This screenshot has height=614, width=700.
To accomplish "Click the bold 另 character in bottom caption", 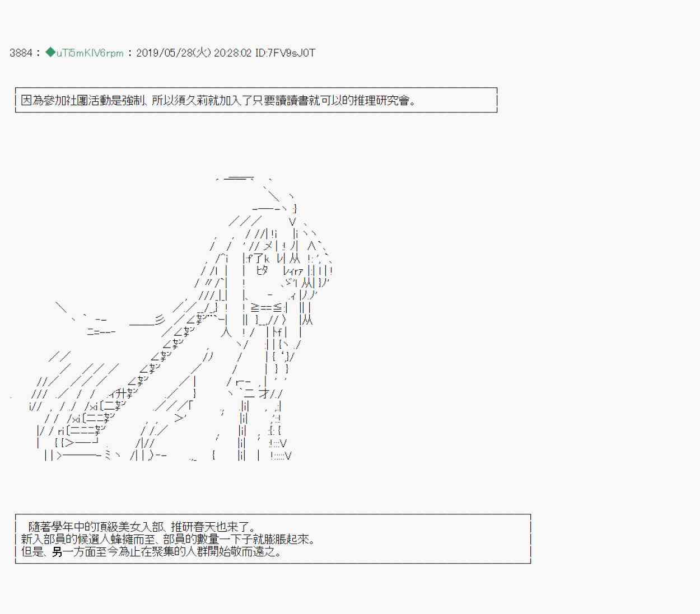I will (57, 552).
